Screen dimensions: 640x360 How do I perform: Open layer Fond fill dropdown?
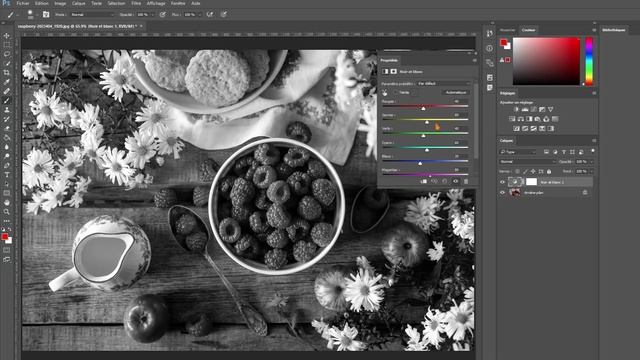pos(591,171)
